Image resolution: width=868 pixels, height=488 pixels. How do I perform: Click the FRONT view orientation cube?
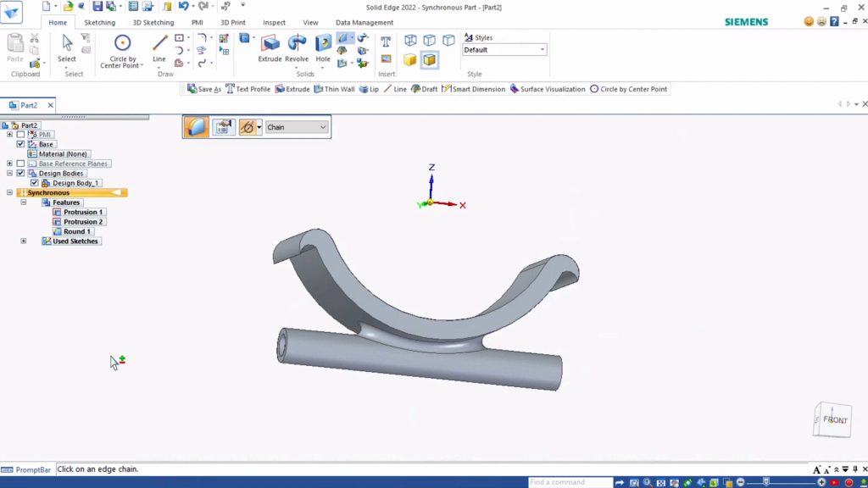pyautogui.click(x=833, y=419)
